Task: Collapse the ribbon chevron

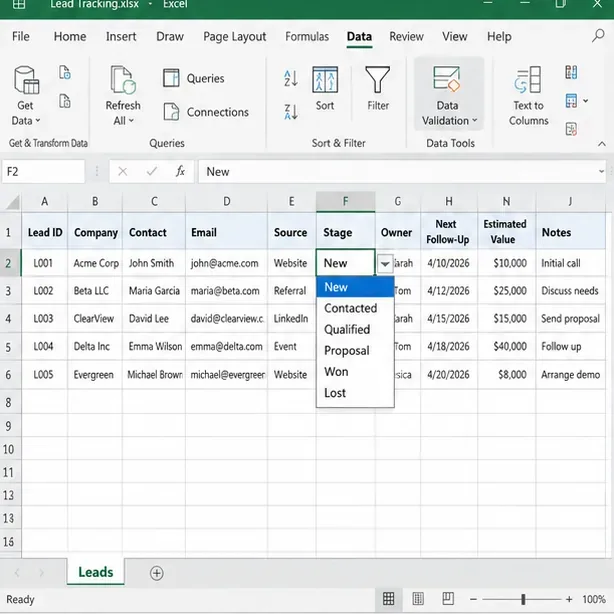Action: [x=601, y=144]
